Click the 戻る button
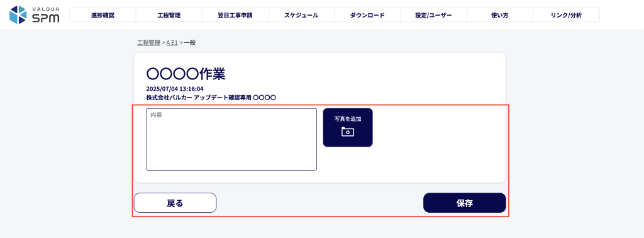 (175, 203)
